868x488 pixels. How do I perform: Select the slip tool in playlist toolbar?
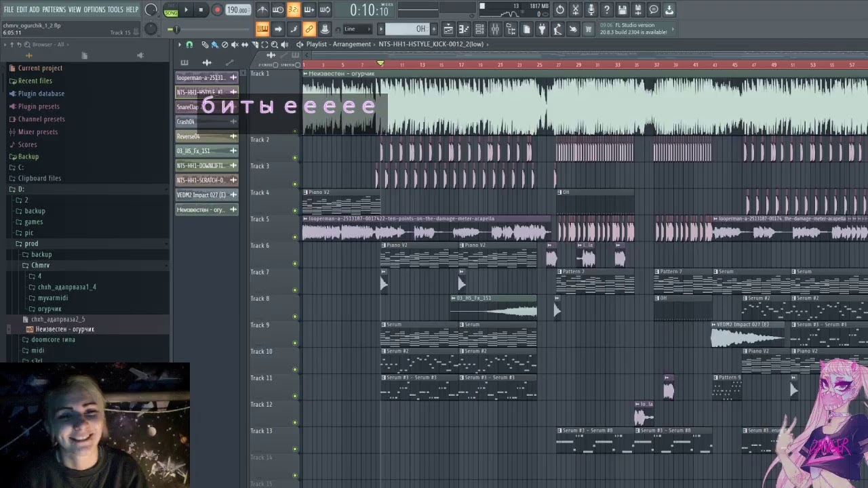pyautogui.click(x=245, y=45)
